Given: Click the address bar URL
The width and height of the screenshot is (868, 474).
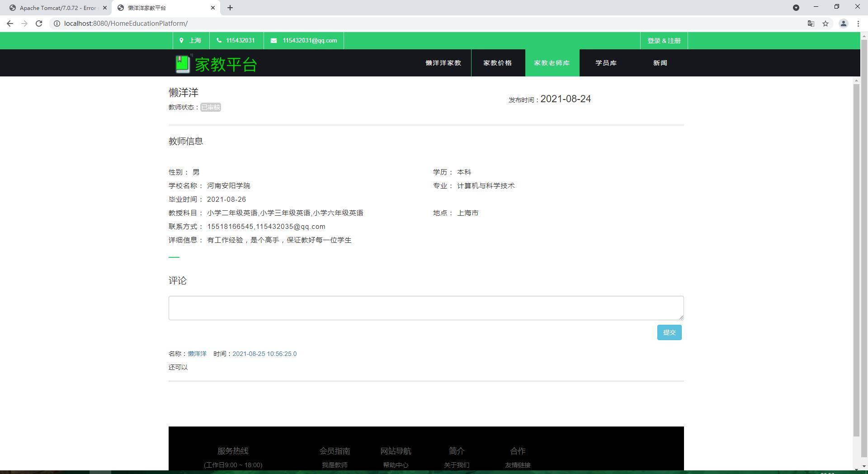Looking at the screenshot, I should (x=126, y=24).
